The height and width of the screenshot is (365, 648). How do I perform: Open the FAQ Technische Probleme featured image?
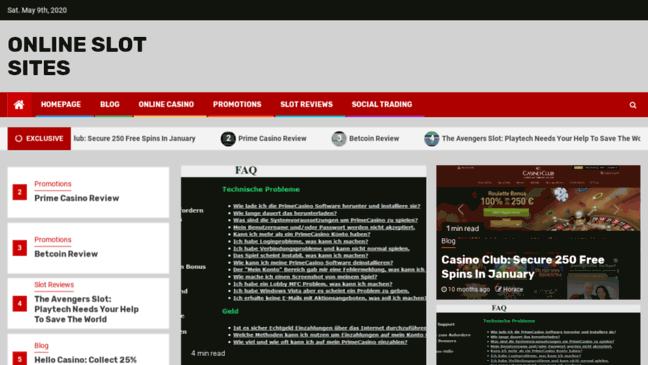[x=303, y=265]
